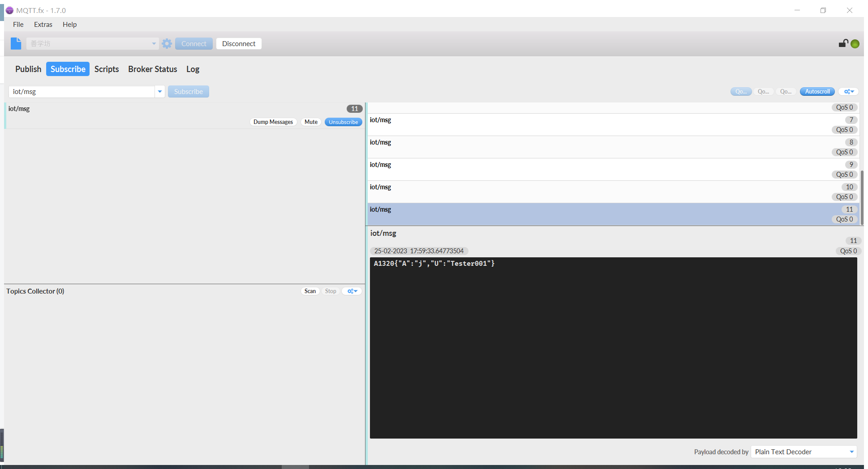
Task: Click the message list vertical scrollbar
Action: (x=862, y=197)
